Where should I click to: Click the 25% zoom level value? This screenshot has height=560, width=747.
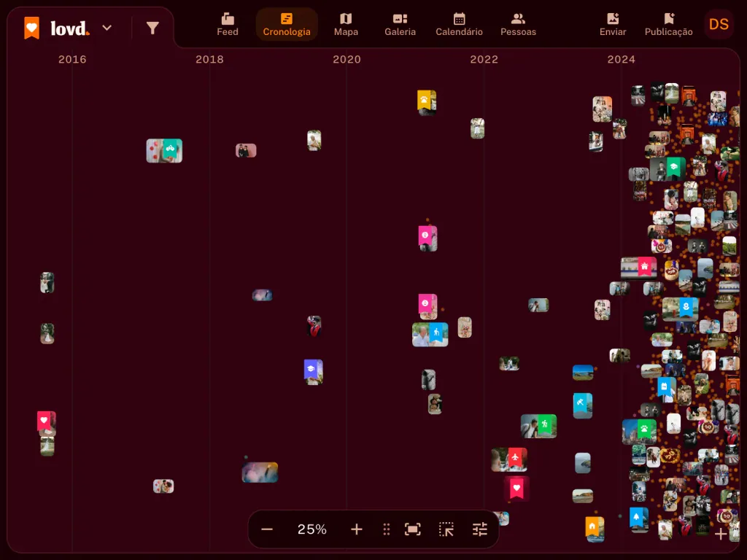click(x=312, y=529)
